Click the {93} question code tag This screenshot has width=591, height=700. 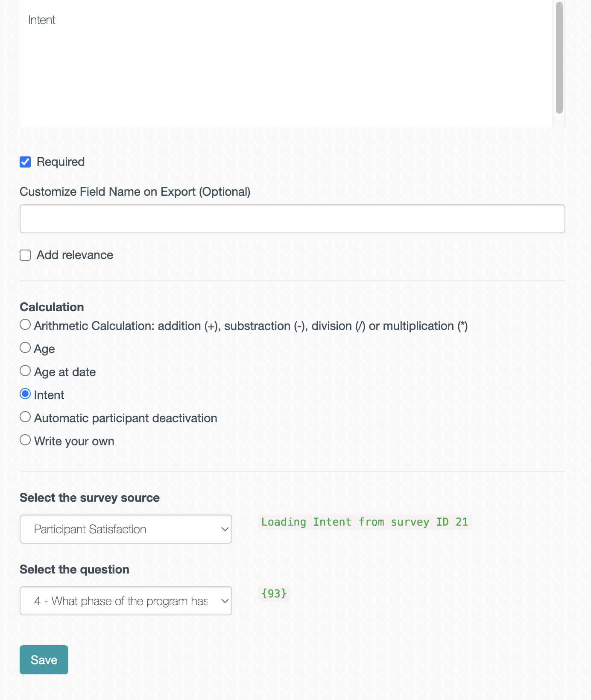click(274, 594)
